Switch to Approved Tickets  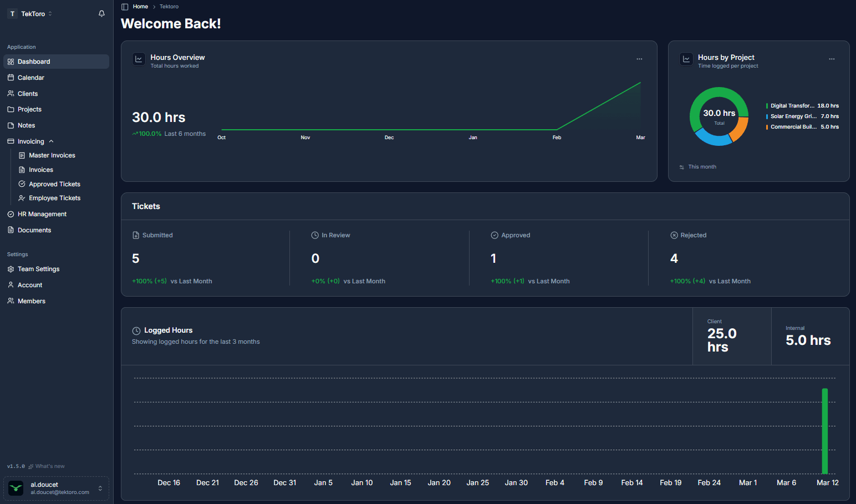click(x=54, y=184)
